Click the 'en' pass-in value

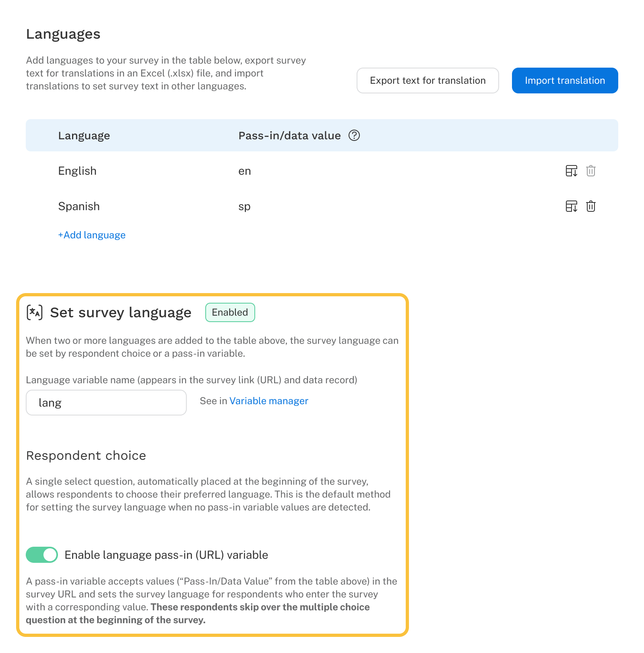tap(245, 171)
